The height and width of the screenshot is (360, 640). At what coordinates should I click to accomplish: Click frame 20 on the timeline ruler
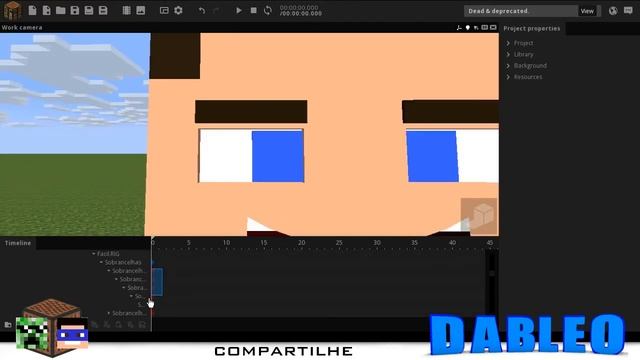[301, 243]
